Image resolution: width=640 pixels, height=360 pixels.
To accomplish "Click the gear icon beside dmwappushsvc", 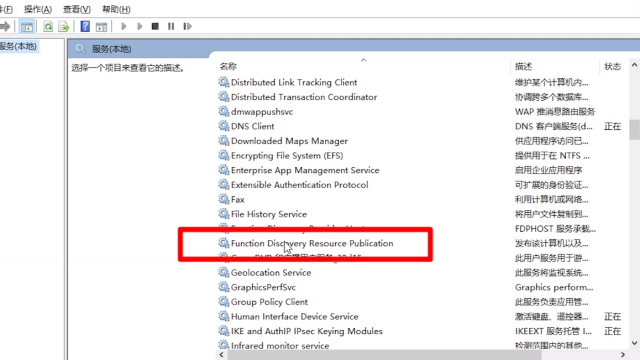I will pos(224,111).
